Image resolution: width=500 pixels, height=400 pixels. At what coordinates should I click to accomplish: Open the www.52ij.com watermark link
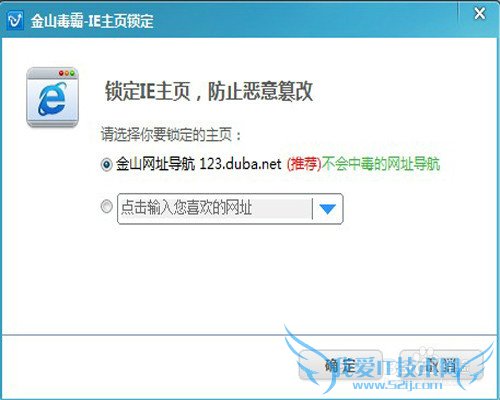pyautogui.click(x=398, y=385)
